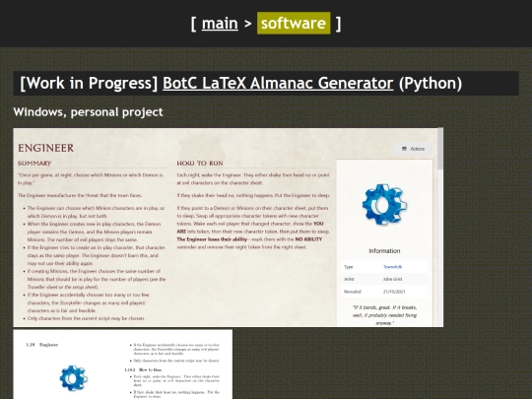
Task: Click the '1.19.2 How to Run' subsection heading
Action: 143,369
